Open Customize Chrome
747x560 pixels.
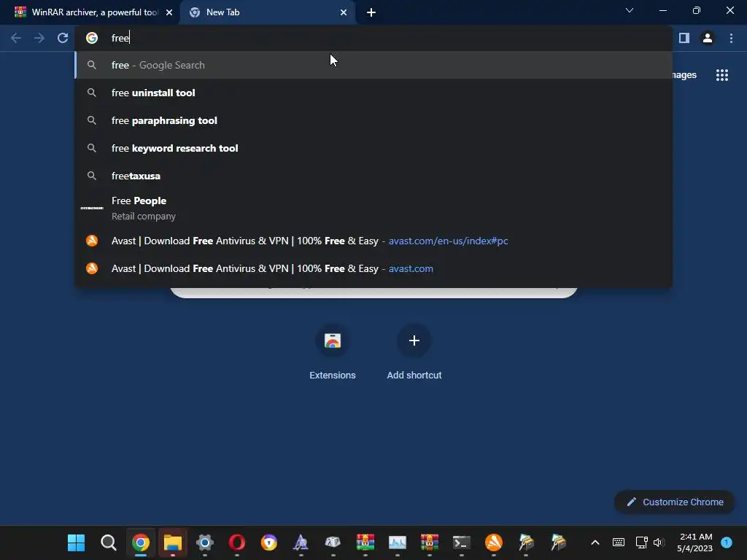pyautogui.click(x=675, y=502)
